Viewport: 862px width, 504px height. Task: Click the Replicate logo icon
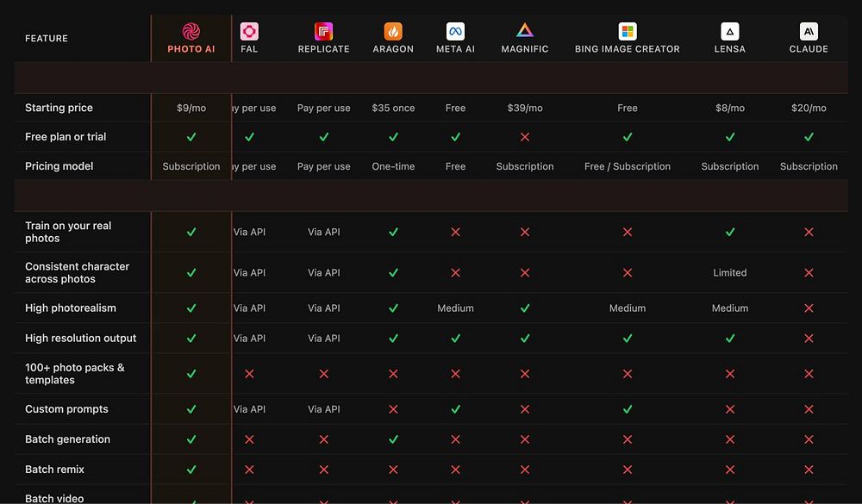pos(324,31)
